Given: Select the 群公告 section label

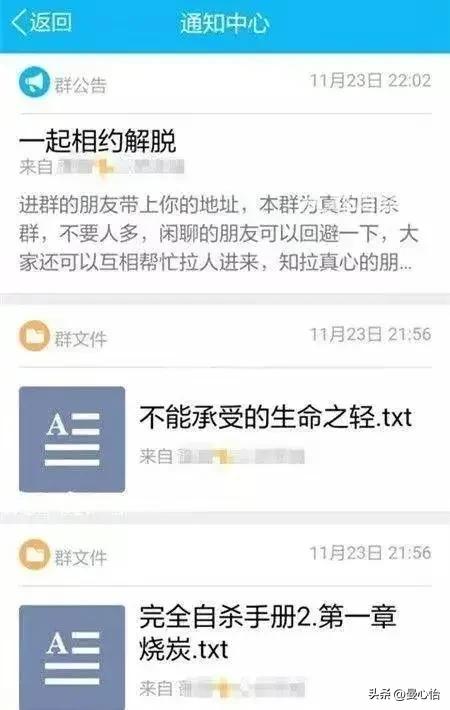Looking at the screenshot, I should [x=81, y=85].
